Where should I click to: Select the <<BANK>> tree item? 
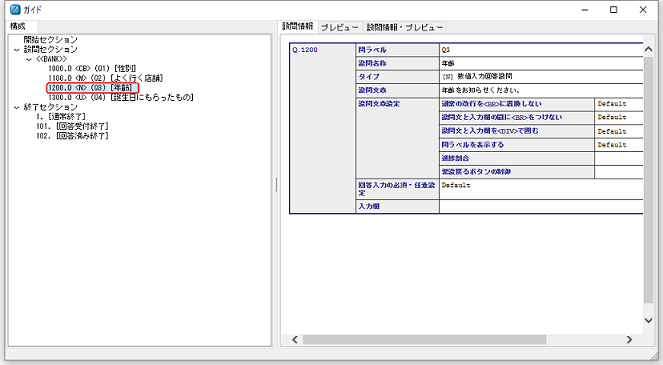[x=51, y=59]
